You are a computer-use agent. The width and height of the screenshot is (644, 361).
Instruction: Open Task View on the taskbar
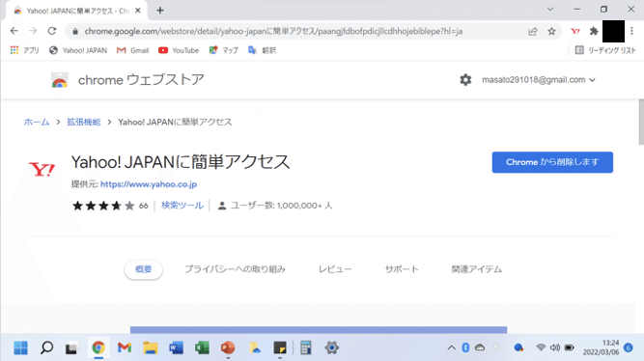click(x=71, y=348)
